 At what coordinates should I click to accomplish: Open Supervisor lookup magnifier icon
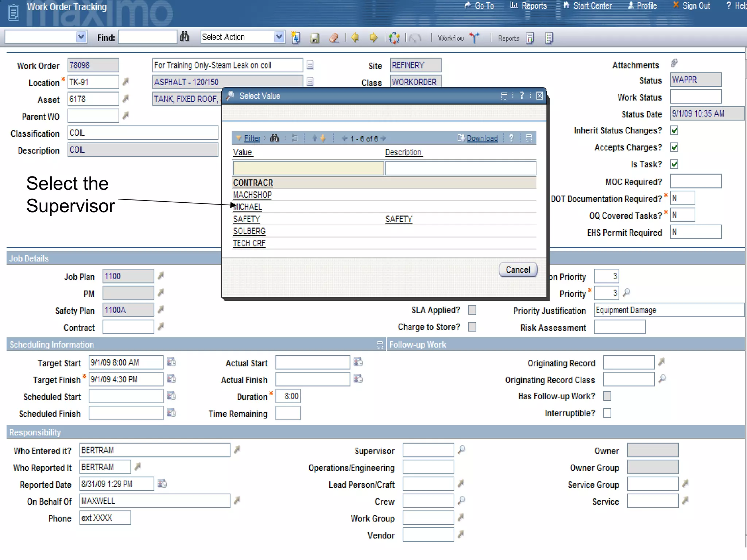(461, 450)
